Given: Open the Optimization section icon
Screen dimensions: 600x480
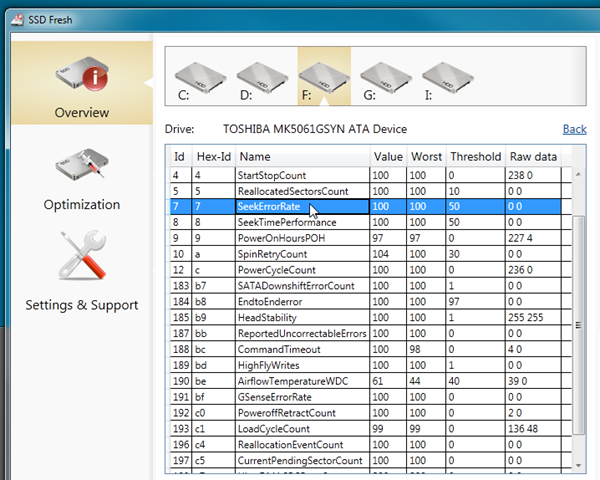Looking at the screenshot, I should point(82,164).
